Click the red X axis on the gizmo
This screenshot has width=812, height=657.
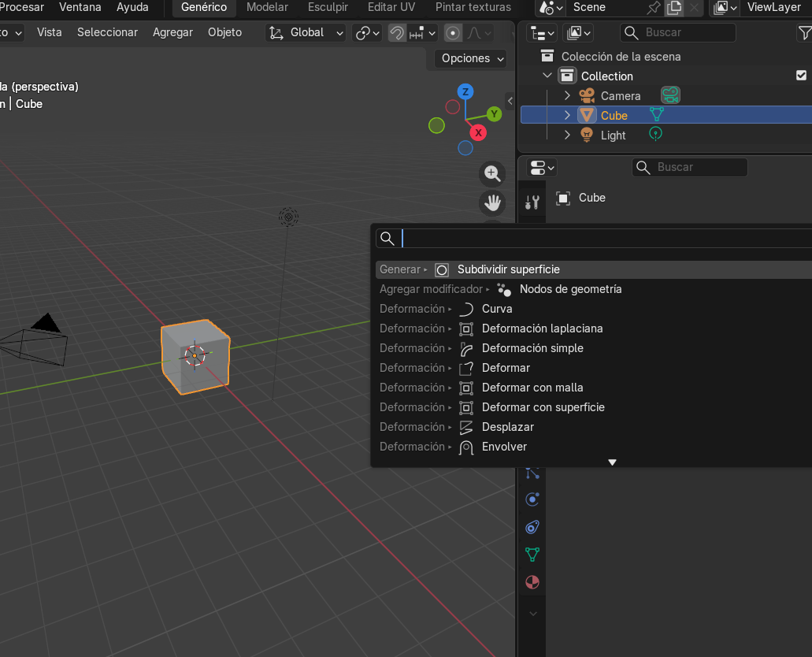[x=478, y=132]
